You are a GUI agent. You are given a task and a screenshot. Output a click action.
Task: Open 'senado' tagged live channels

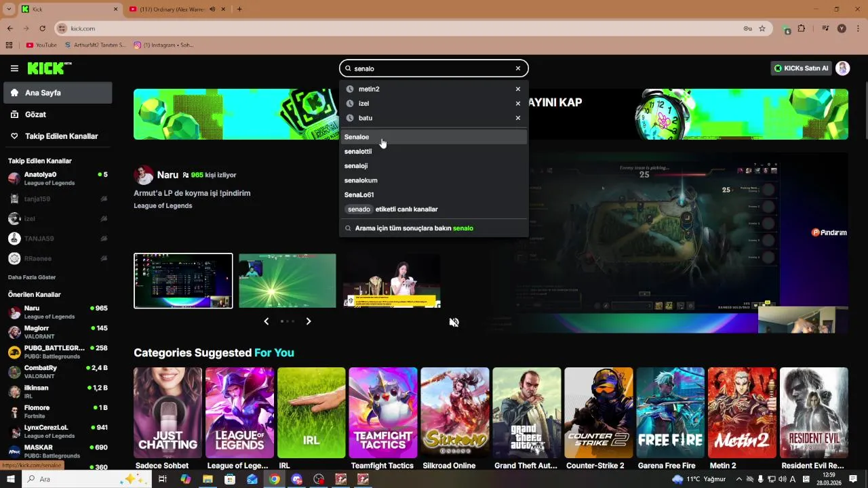click(434, 209)
